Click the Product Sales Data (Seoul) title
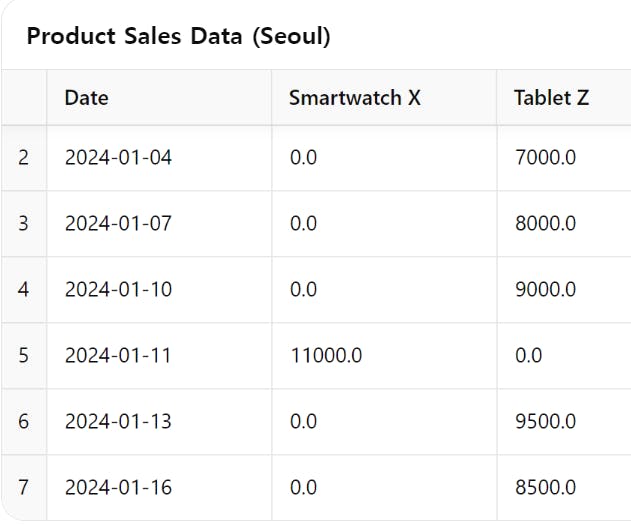 (179, 37)
